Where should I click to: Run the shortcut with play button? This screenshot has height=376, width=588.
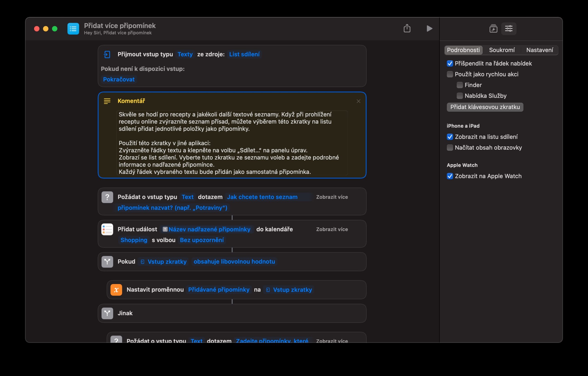(429, 28)
